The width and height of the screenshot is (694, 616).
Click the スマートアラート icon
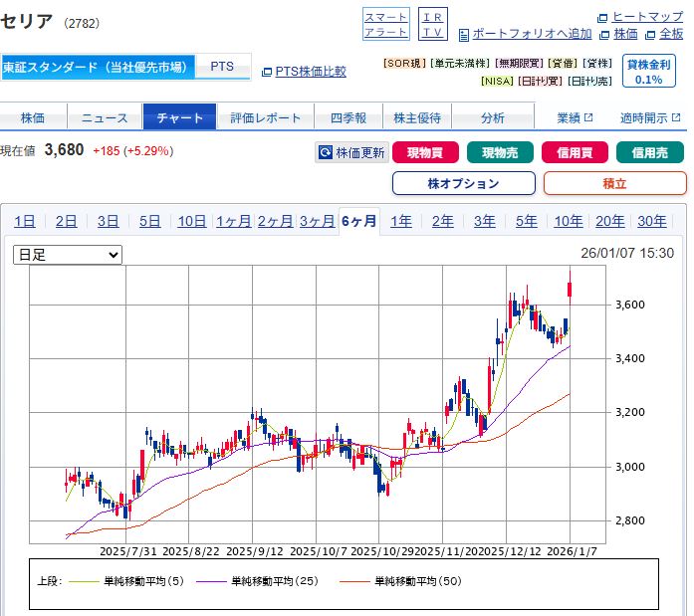coord(385,24)
